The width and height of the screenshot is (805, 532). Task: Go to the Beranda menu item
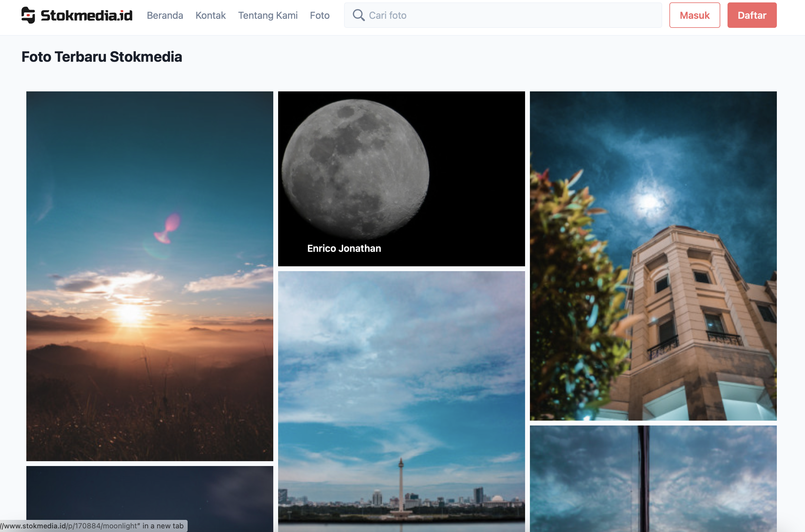165,15
